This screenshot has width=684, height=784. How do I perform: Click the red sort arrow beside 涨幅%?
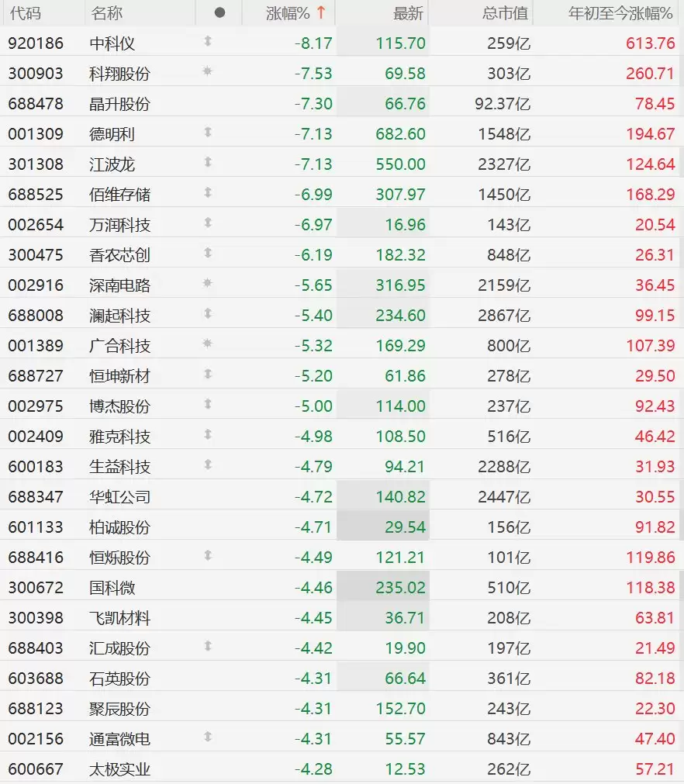pyautogui.click(x=321, y=12)
